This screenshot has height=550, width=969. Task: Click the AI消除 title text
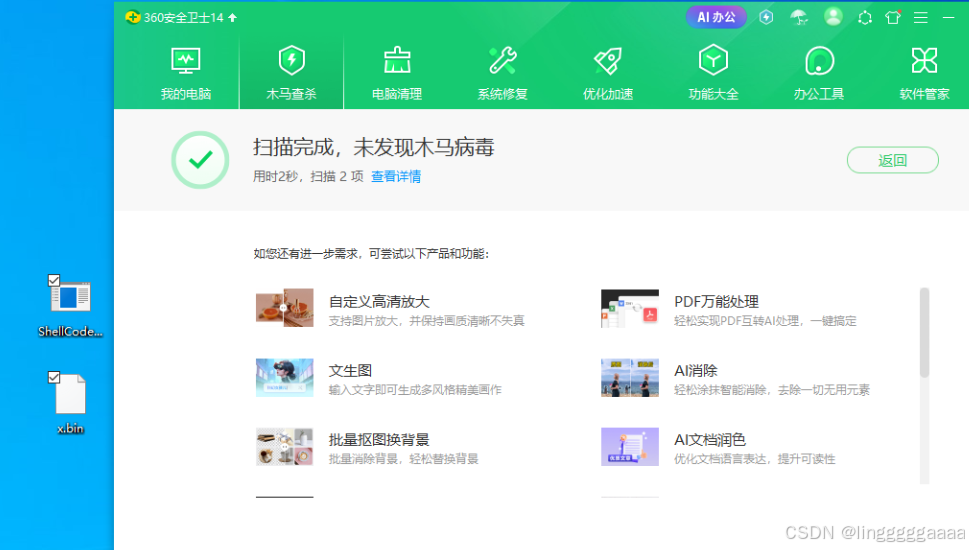click(695, 371)
